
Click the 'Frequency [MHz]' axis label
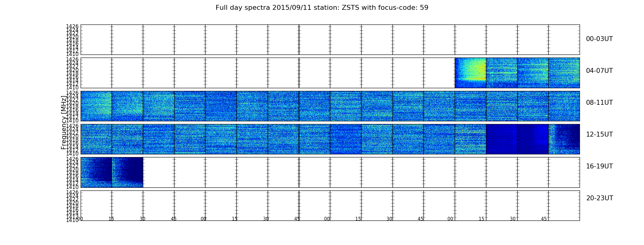64,123
